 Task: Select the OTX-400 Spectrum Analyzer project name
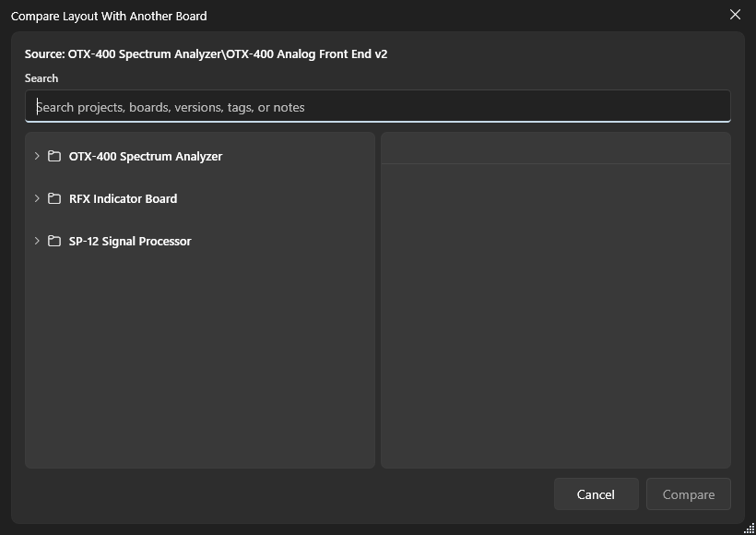tap(146, 156)
